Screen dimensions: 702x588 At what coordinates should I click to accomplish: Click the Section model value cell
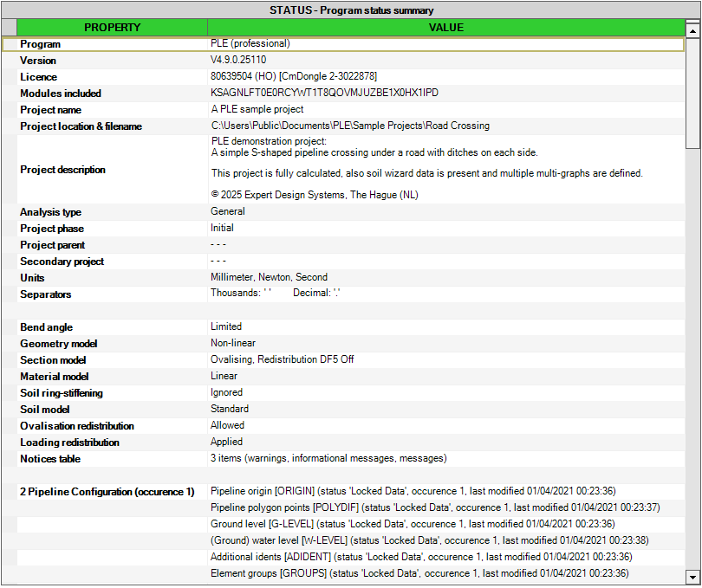click(282, 360)
